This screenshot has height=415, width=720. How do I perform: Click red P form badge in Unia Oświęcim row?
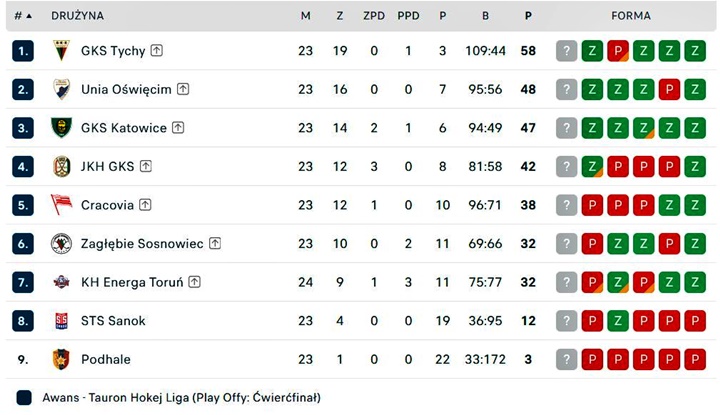pos(669,89)
